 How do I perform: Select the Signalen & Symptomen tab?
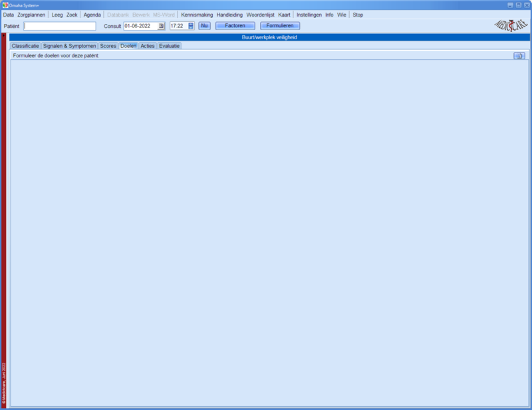[x=69, y=46]
